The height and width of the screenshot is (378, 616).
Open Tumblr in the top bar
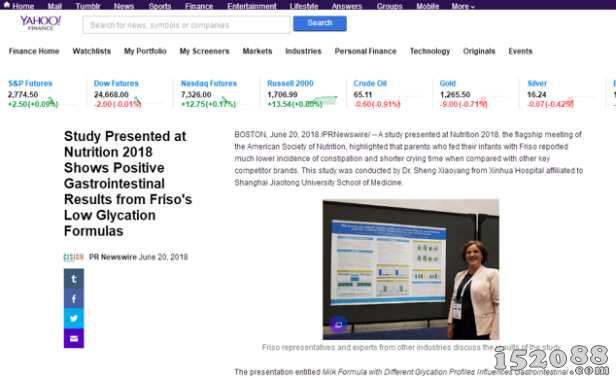coord(88,6)
